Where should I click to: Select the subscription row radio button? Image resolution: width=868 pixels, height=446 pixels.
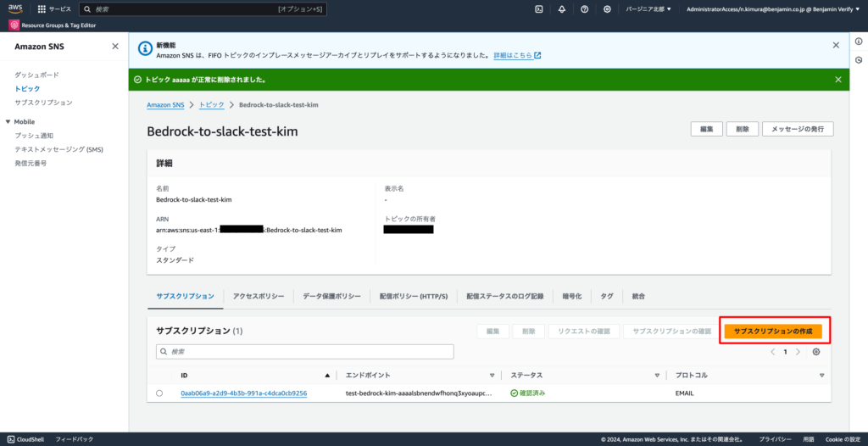pyautogui.click(x=159, y=393)
